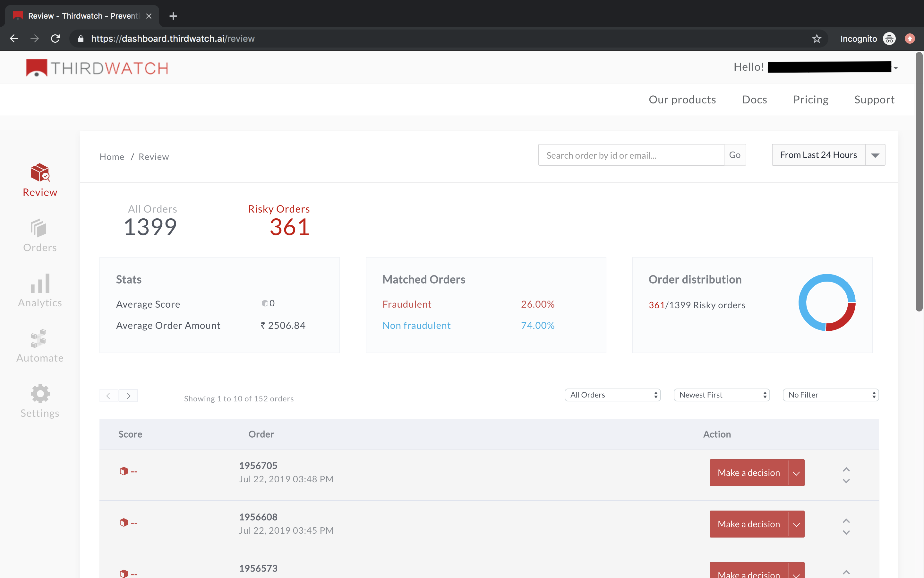Open the Orders sidebar icon

click(38, 228)
